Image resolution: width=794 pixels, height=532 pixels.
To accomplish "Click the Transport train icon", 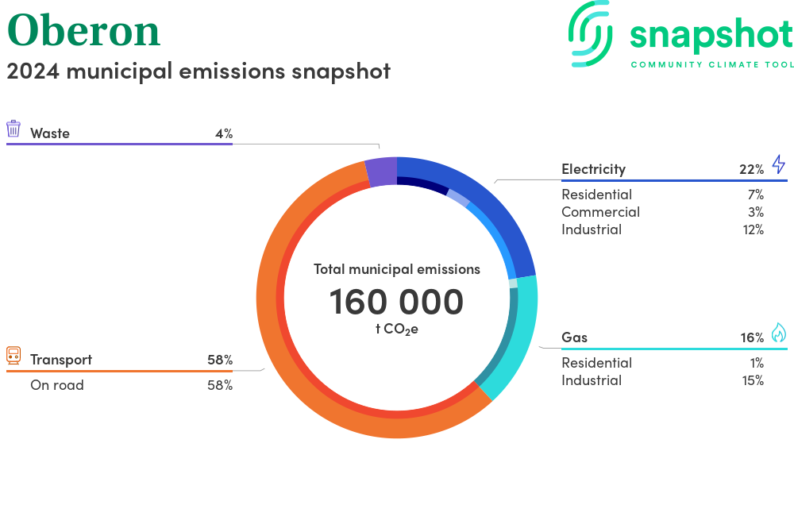I will click(x=13, y=355).
